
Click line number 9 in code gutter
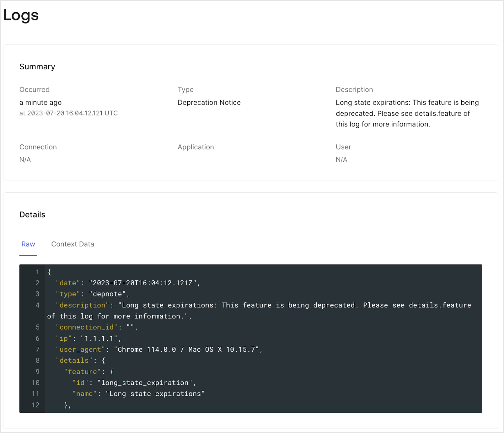(x=37, y=372)
